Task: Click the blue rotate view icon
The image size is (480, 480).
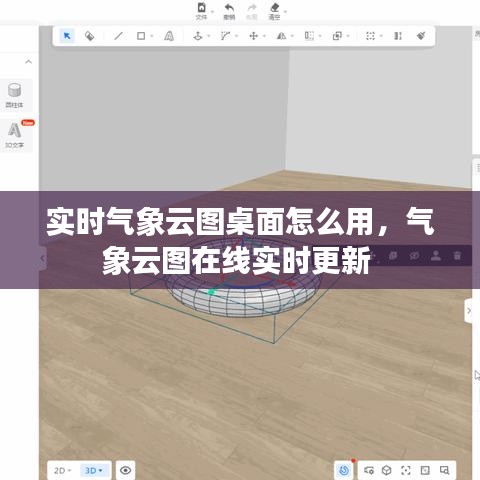Action: (x=344, y=470)
